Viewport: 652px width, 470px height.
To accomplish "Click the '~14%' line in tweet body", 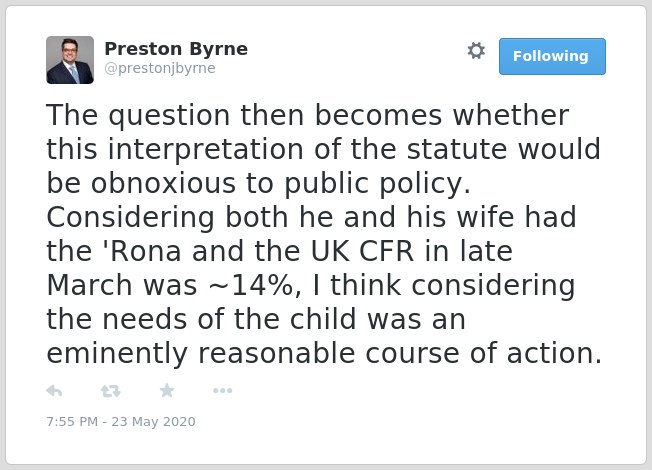I will (x=311, y=285).
